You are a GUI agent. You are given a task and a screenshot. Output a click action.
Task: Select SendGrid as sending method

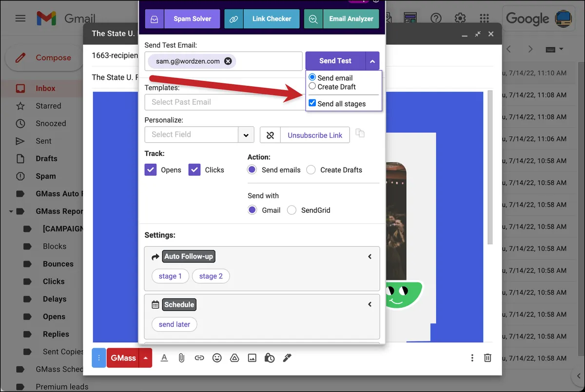(x=292, y=210)
